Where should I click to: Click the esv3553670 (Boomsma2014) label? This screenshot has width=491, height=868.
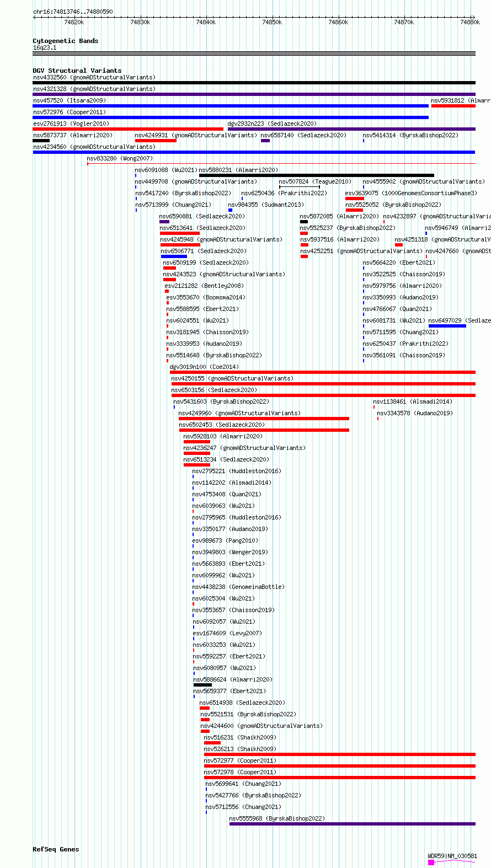[206, 297]
